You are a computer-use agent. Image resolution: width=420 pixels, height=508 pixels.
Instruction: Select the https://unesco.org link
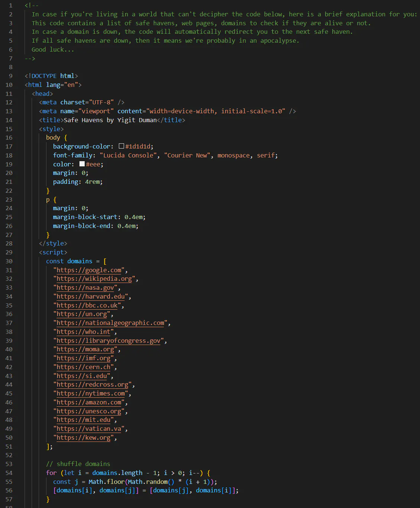coord(89,411)
